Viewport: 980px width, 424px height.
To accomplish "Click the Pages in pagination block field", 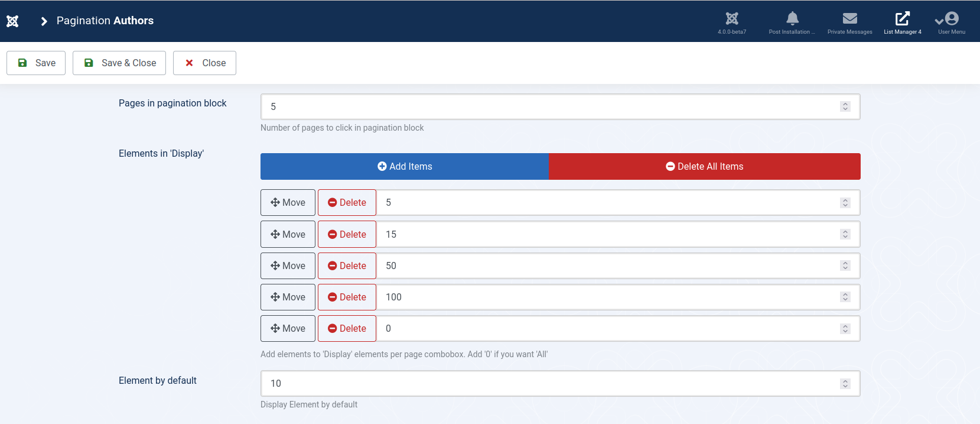I will coord(560,106).
